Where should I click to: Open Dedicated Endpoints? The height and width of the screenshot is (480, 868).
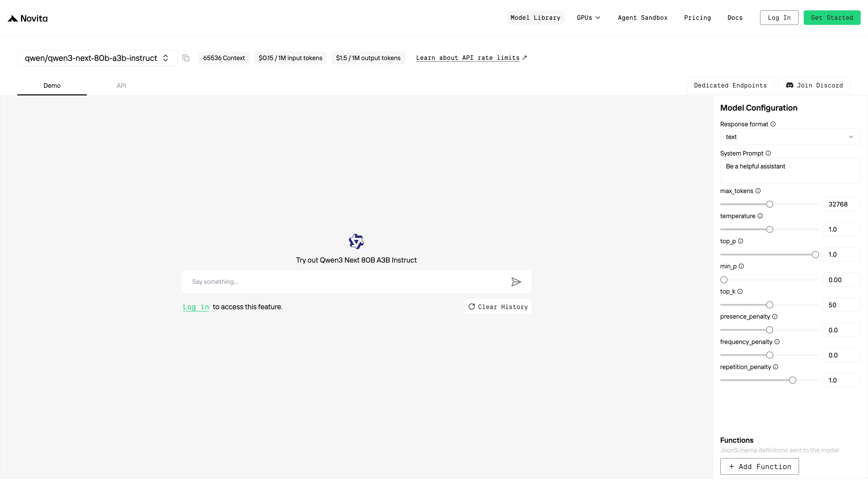(730, 85)
